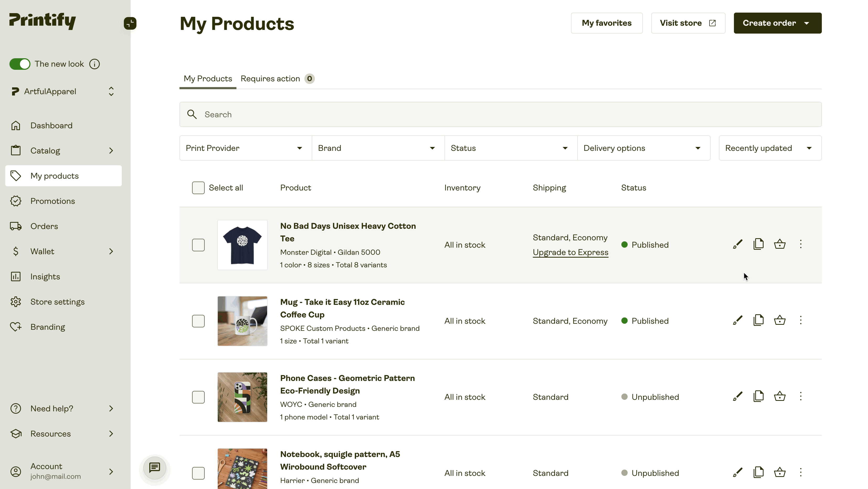The width and height of the screenshot is (868, 489).
Task: Open Notebook, squigle pattern, A5 title
Action: pos(340,460)
